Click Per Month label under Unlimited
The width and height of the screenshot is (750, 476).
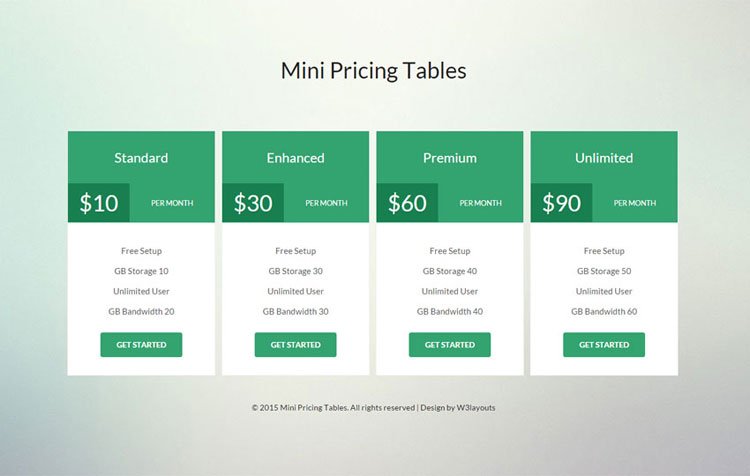[635, 203]
